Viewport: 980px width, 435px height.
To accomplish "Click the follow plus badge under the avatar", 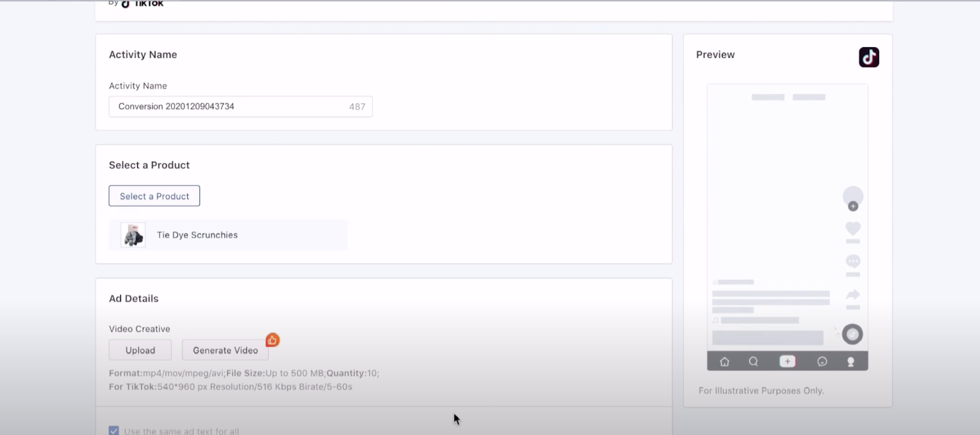I will 853,206.
